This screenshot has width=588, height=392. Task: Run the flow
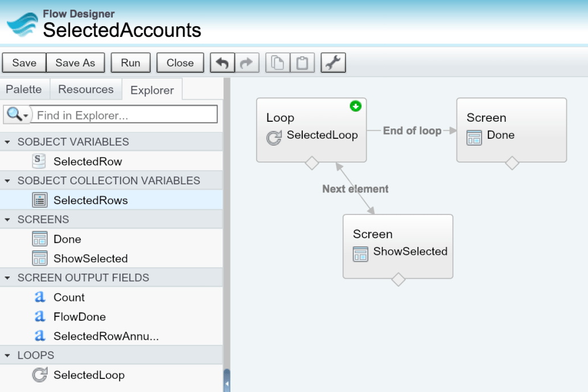(x=130, y=63)
